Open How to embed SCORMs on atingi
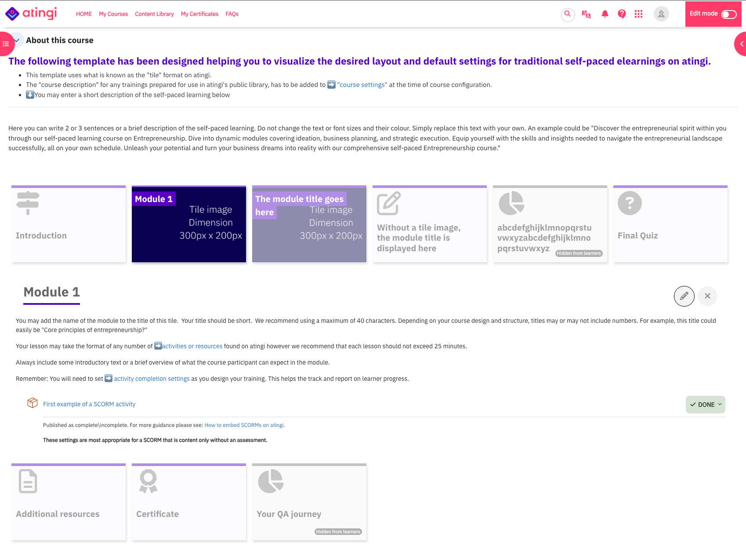This screenshot has width=746, height=560. (244, 425)
